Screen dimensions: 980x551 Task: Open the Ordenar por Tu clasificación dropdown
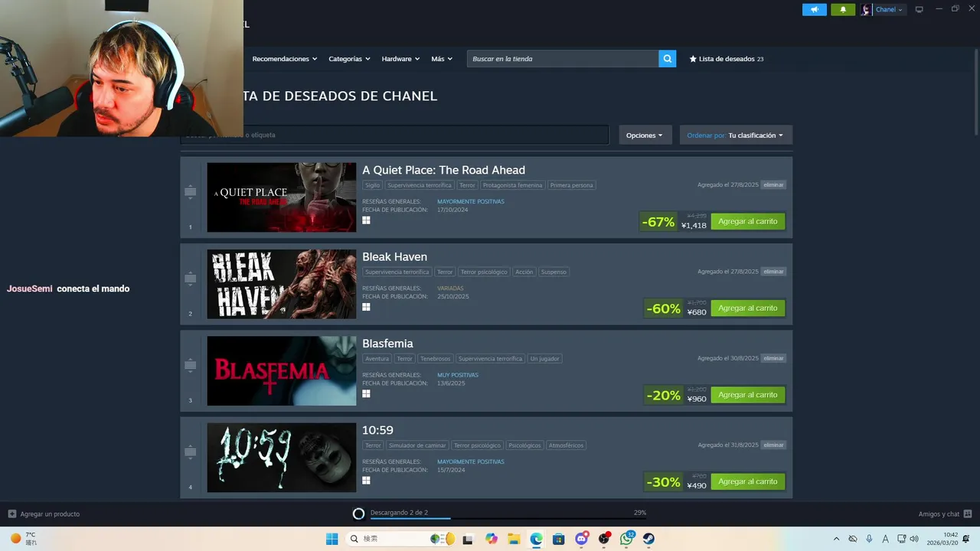point(736,135)
